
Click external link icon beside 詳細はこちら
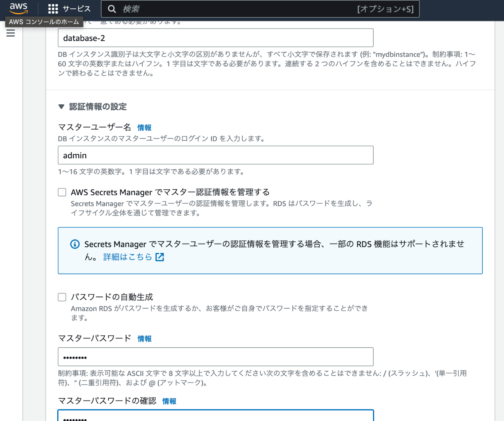tap(160, 257)
